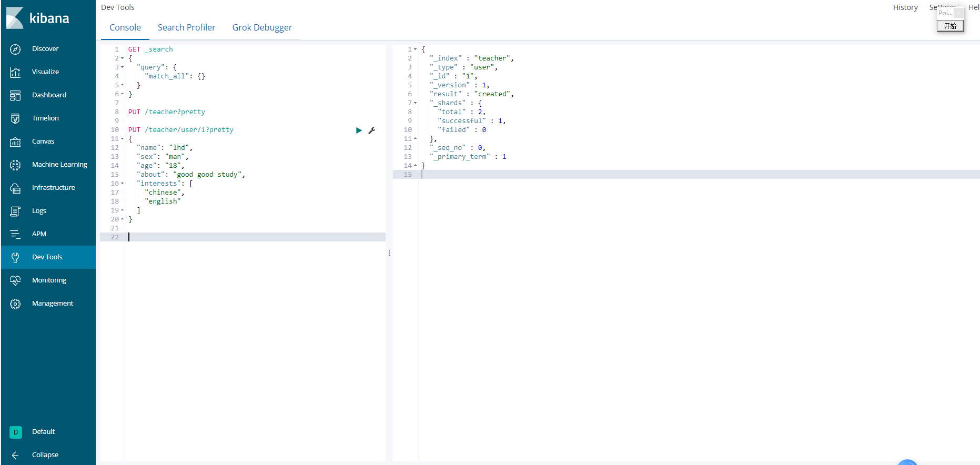This screenshot has width=980, height=465.
Task: Click the "_primary_term": 1 response line
Action: click(468, 157)
